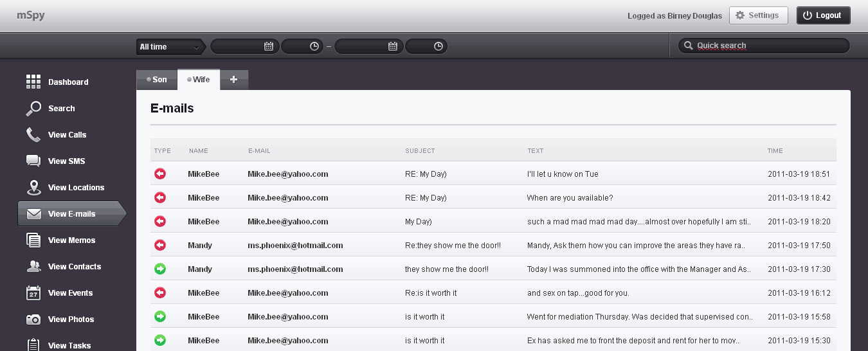Image resolution: width=868 pixels, height=351 pixels.
Task: Go to View SMS menu label
Action: 66,161
